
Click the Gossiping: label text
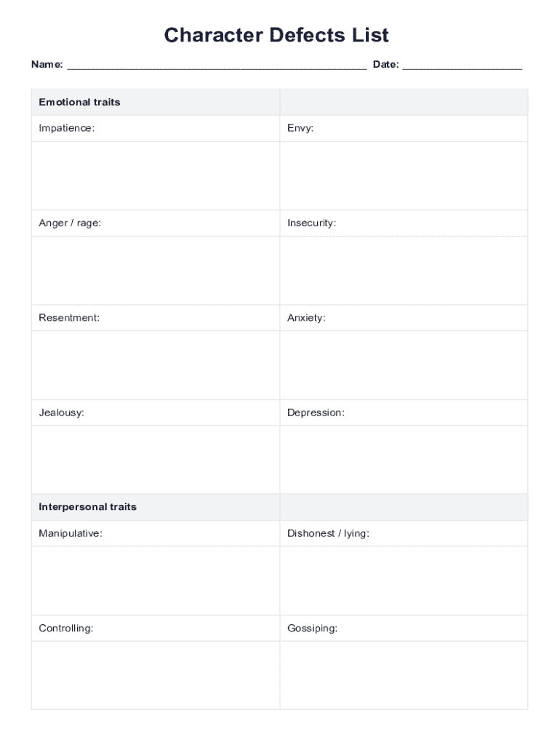point(312,629)
